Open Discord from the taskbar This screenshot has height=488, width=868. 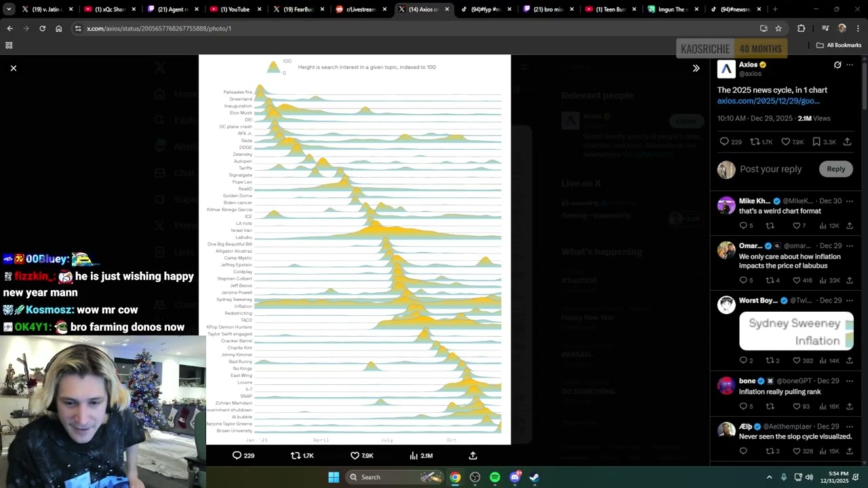pyautogui.click(x=515, y=477)
